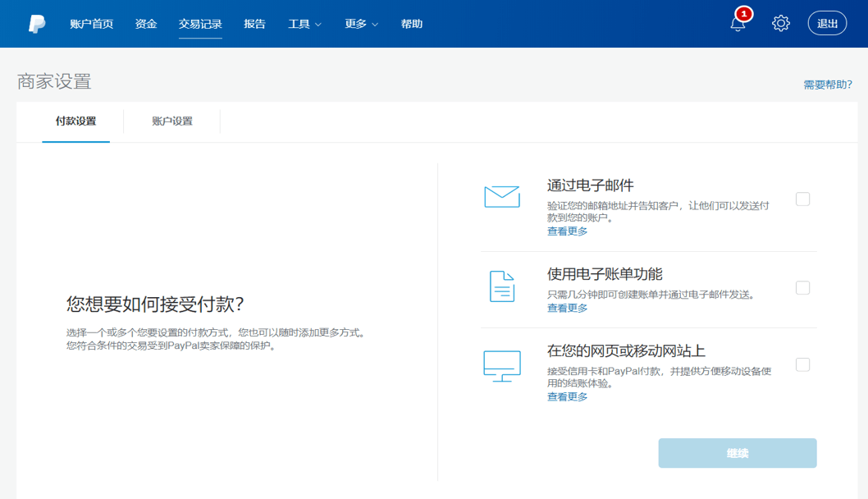Click the 退出 logout button
868x499 pixels.
click(827, 24)
